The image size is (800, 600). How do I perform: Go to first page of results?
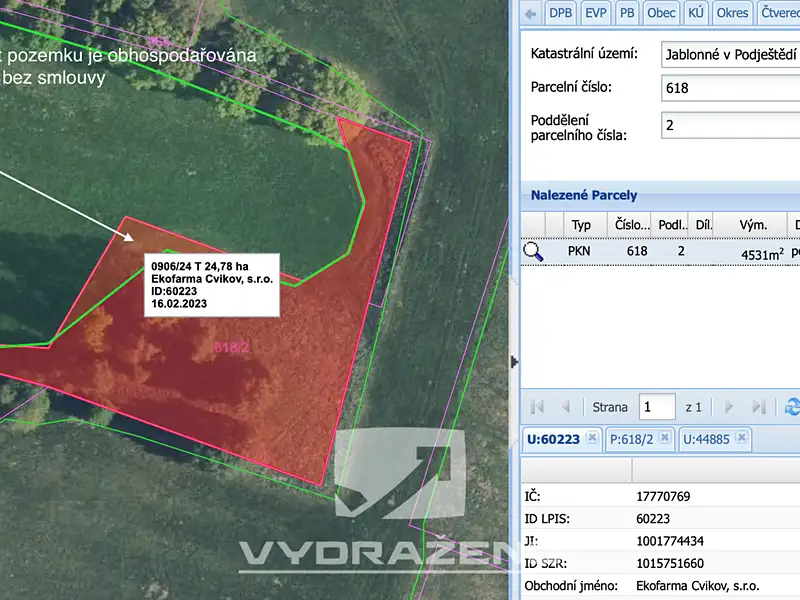537,407
